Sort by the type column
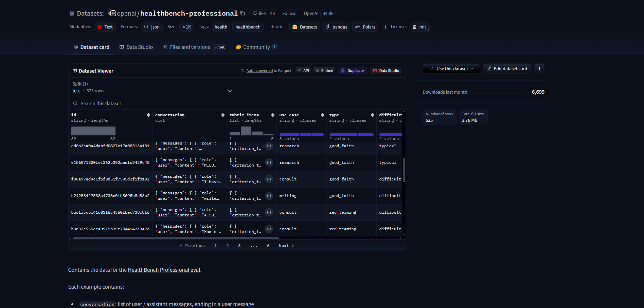Screen dimensions: 644x308 pos(373,115)
